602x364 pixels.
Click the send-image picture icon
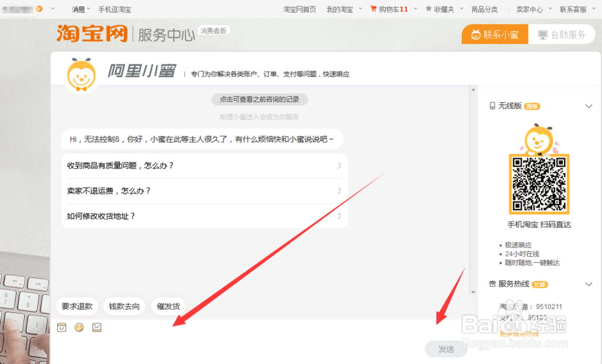pos(97,327)
